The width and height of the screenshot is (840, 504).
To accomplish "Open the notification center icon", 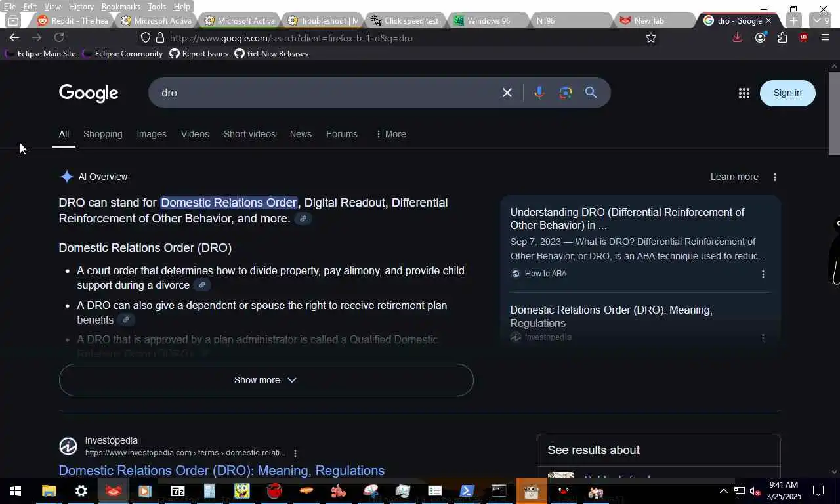I will (818, 491).
